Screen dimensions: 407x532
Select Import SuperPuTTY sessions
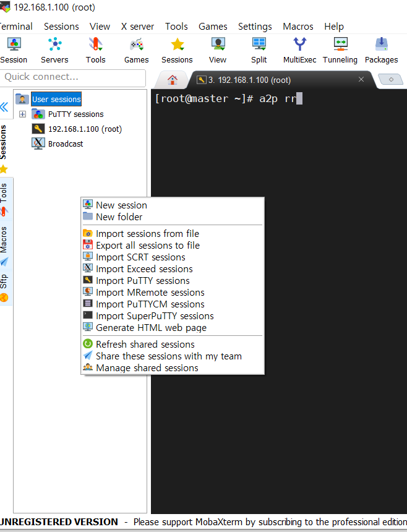pyautogui.click(x=173, y=316)
